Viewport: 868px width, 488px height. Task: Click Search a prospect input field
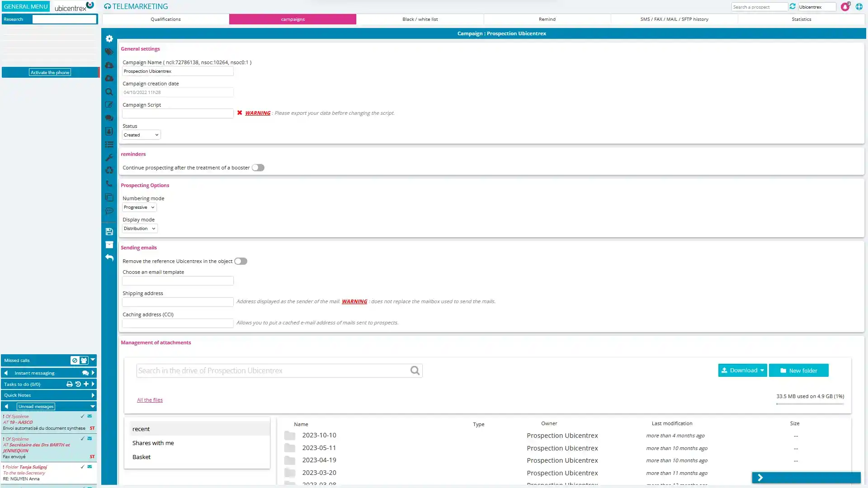pyautogui.click(x=759, y=7)
